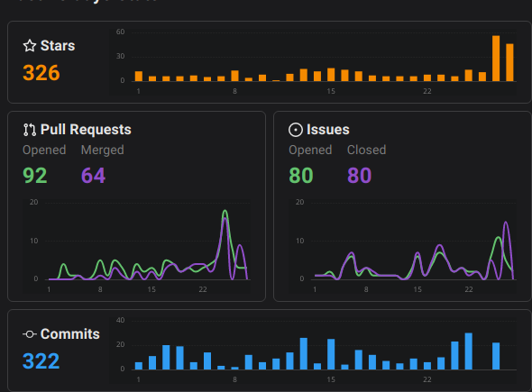Click the green 80 issues opened count

[x=301, y=176]
